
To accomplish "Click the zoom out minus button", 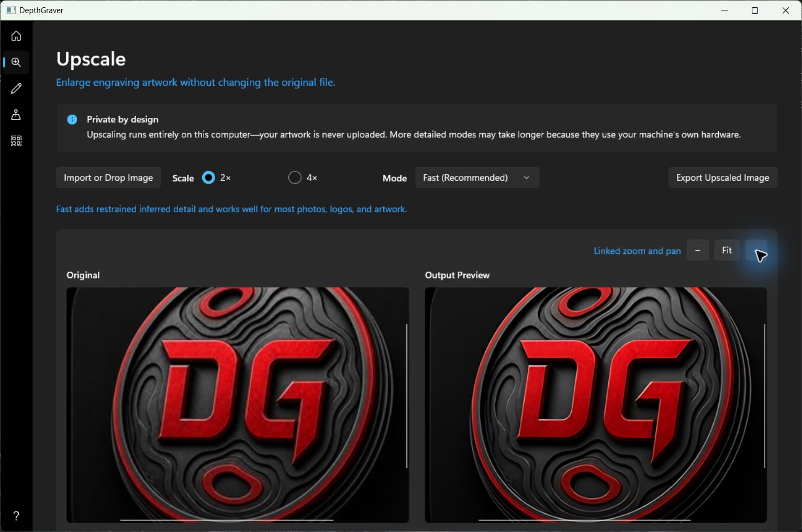I will (697, 250).
